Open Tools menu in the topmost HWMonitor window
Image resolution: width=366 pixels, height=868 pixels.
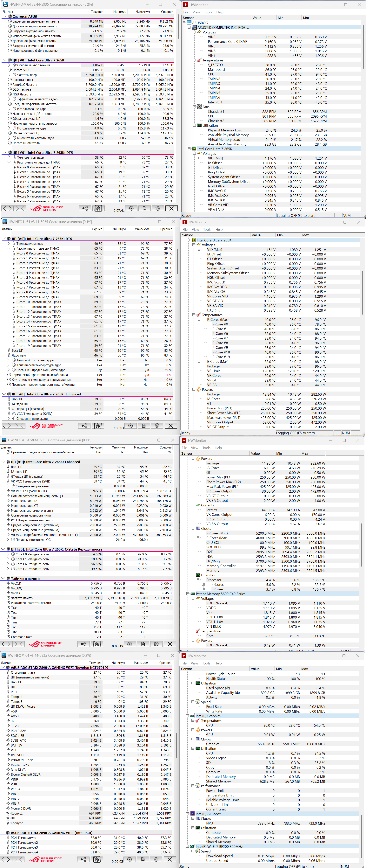[x=208, y=12]
